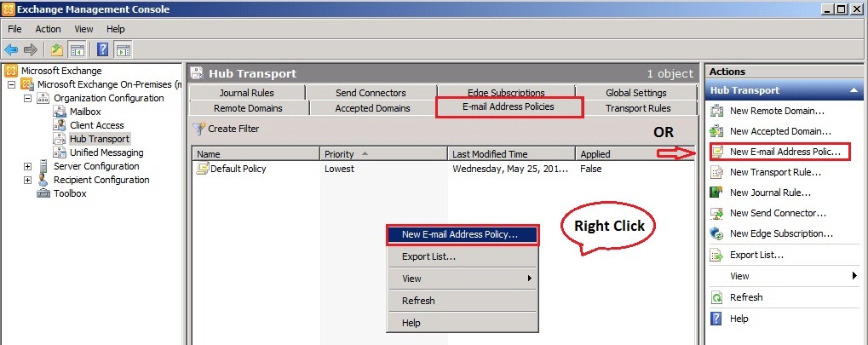The width and height of the screenshot is (868, 345).
Task: Select the Unified Messaging tree item
Action: (106, 152)
